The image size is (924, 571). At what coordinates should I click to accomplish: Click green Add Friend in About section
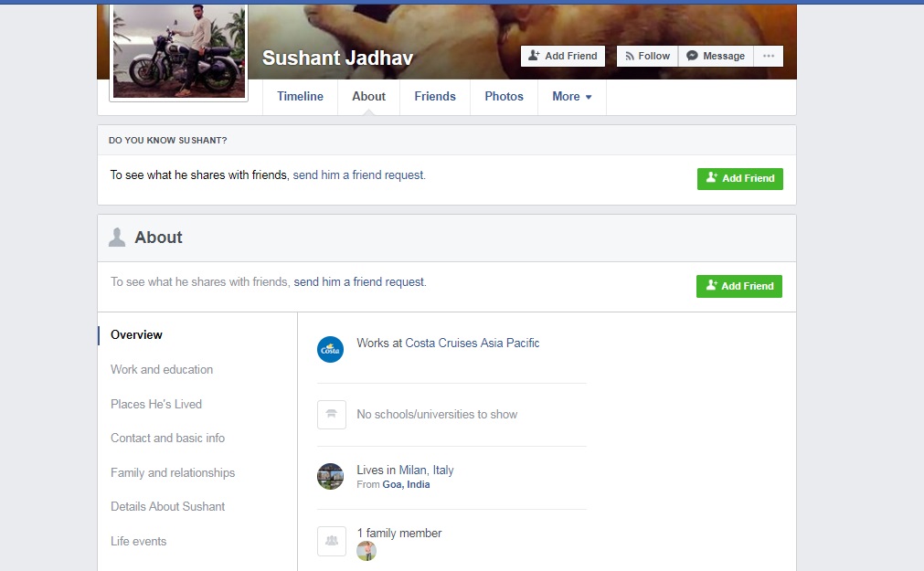click(738, 286)
